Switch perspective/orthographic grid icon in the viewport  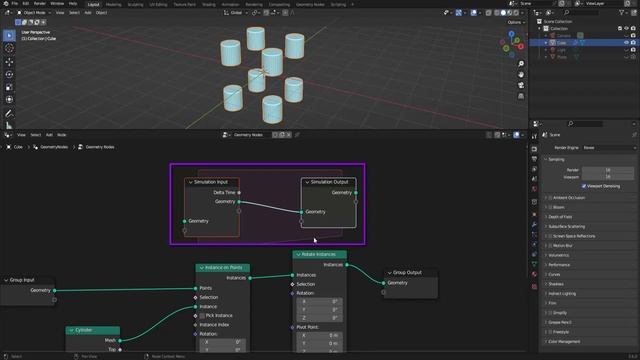pos(521,96)
